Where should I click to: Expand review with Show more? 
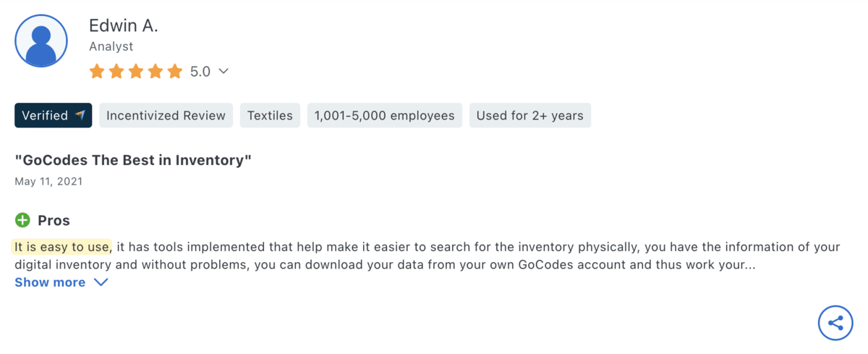pos(50,282)
